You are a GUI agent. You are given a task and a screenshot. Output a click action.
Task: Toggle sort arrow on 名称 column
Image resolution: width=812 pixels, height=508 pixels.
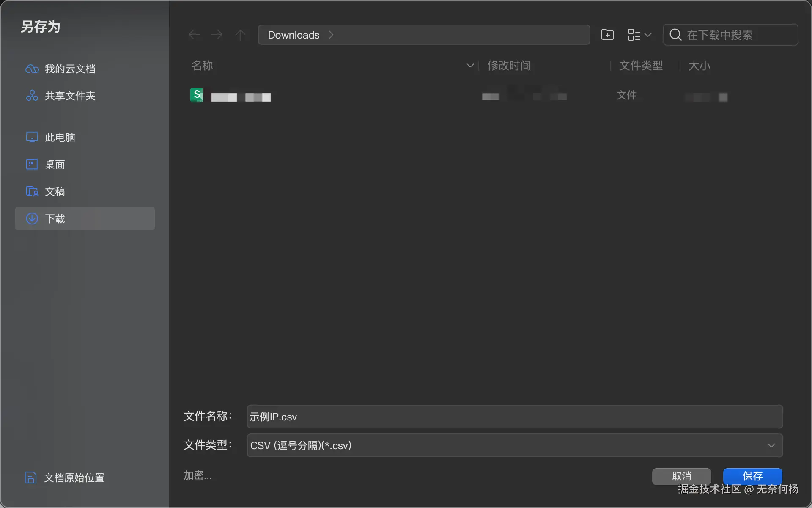click(470, 66)
